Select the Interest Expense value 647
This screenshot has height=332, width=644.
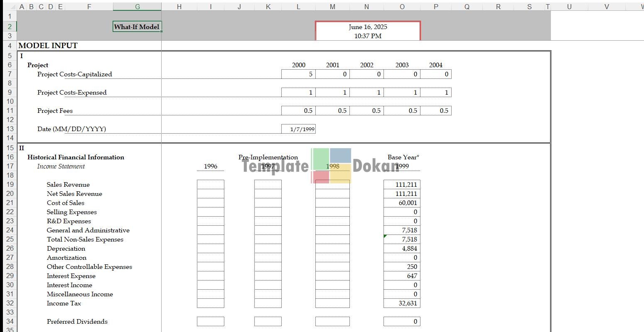click(402, 276)
